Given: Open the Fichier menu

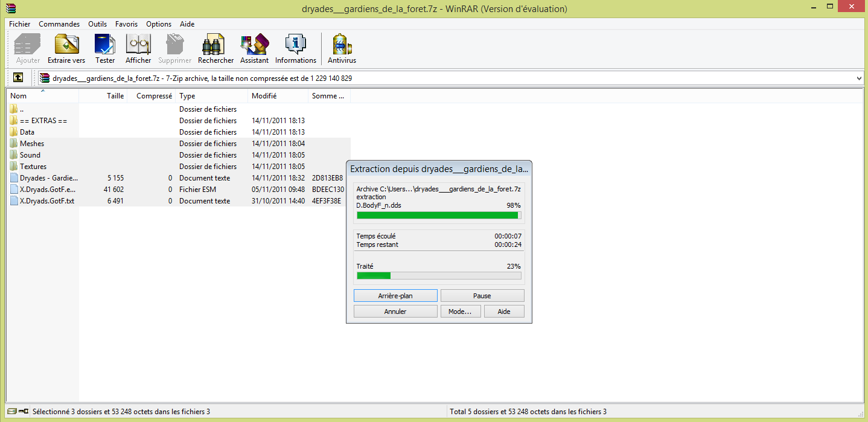Looking at the screenshot, I should click(19, 24).
